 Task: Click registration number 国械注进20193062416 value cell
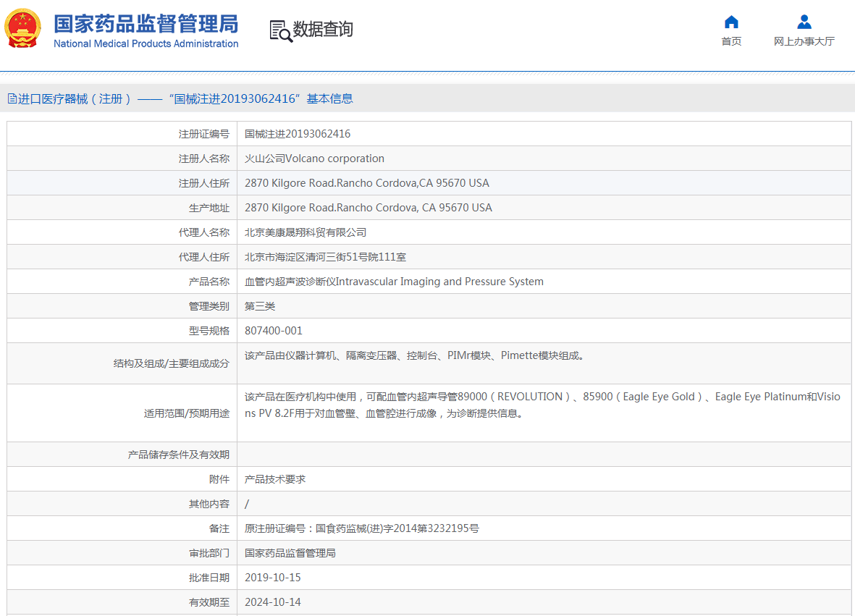point(298,134)
